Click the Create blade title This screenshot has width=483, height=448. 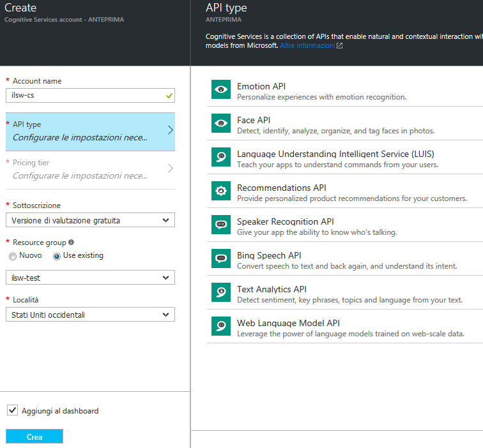20,8
